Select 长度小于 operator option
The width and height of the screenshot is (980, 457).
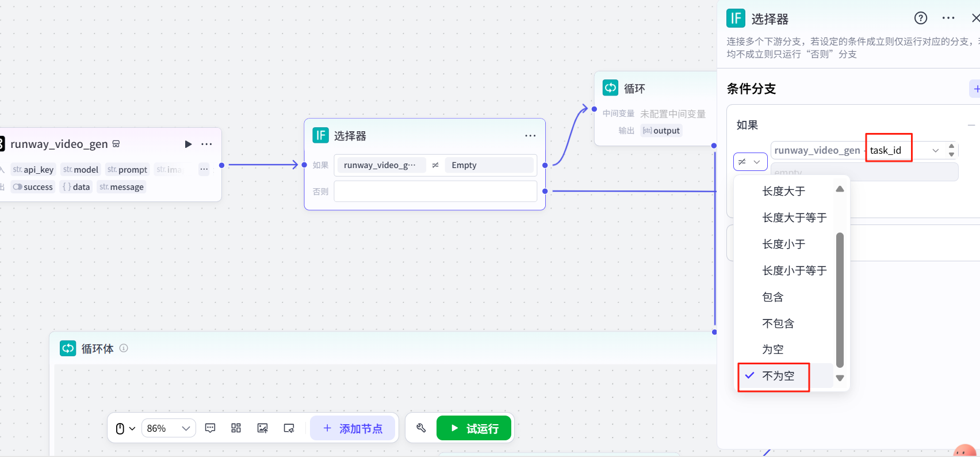pyautogui.click(x=784, y=244)
